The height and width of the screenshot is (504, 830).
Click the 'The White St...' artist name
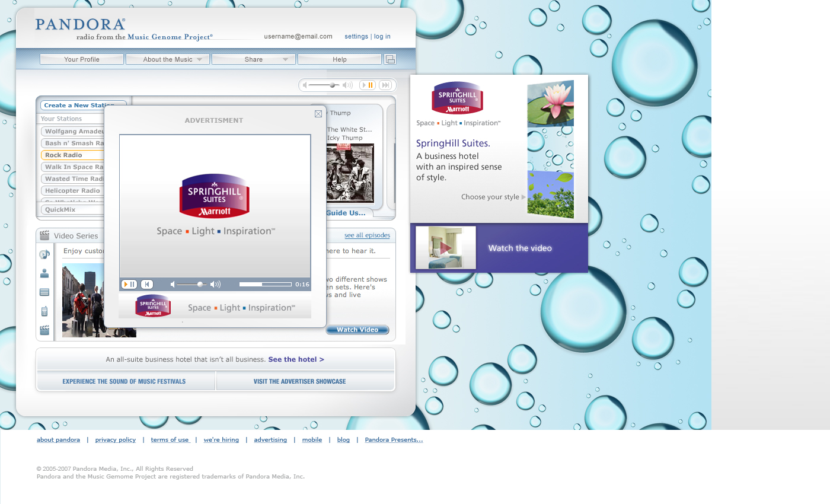(350, 129)
